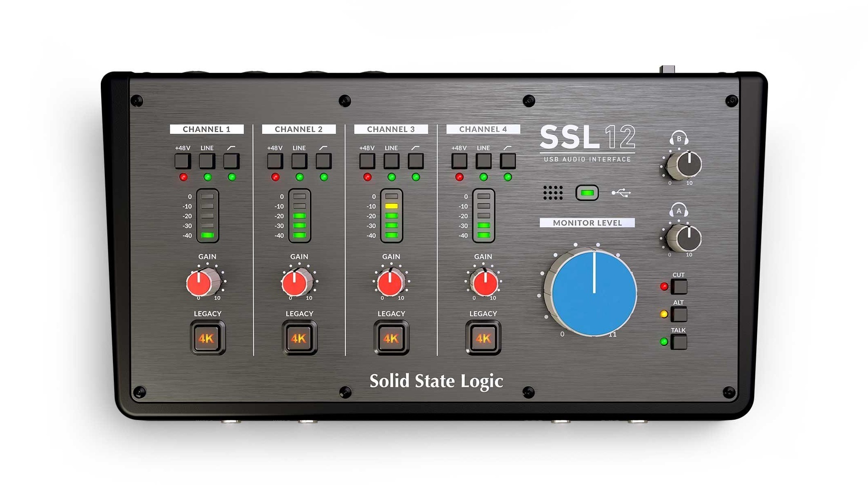868x488 pixels.
Task: Click the headphones A icon
Action: (x=679, y=210)
